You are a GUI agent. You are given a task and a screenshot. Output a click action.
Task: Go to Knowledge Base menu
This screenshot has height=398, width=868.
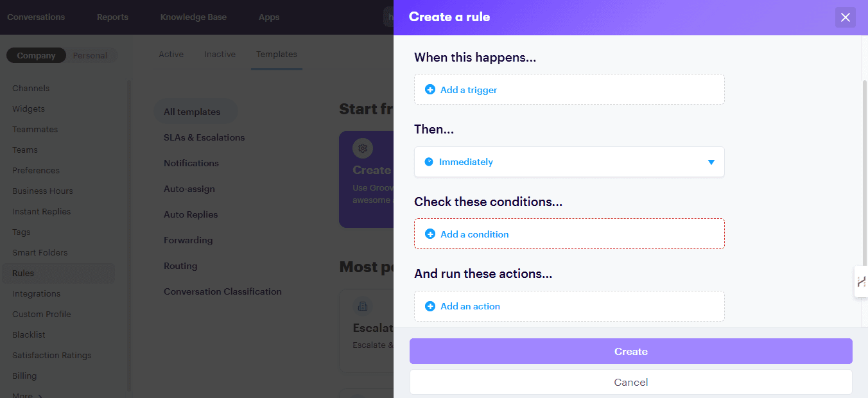(193, 17)
